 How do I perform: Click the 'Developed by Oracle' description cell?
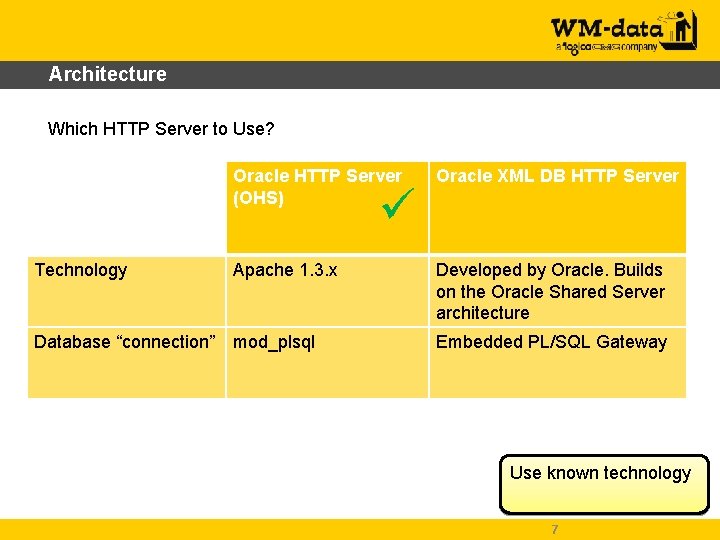coord(558,292)
